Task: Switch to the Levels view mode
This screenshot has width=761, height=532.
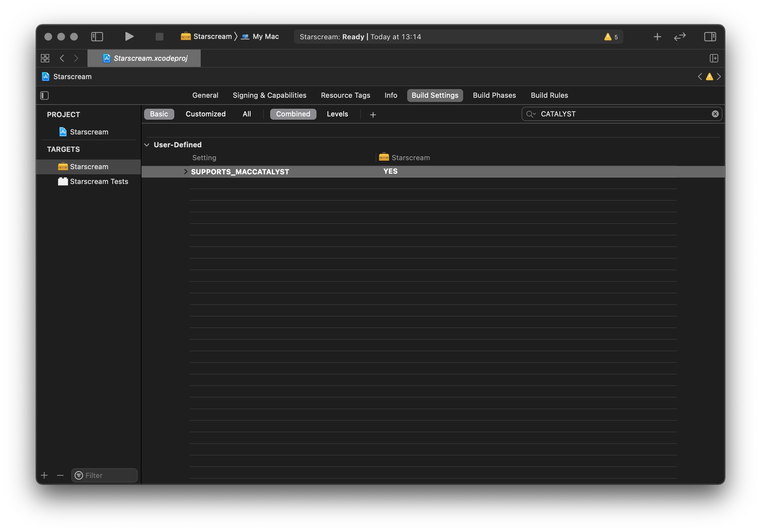Action: point(337,114)
